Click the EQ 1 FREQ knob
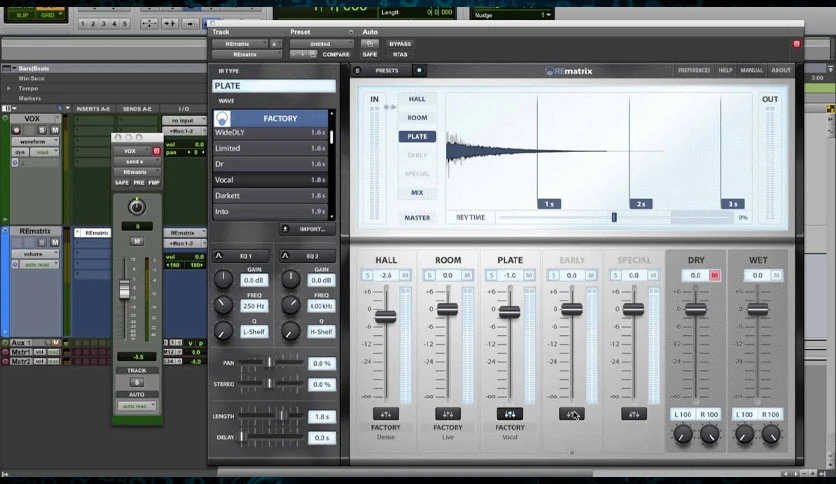Image resolution: width=836 pixels, height=484 pixels. (223, 304)
